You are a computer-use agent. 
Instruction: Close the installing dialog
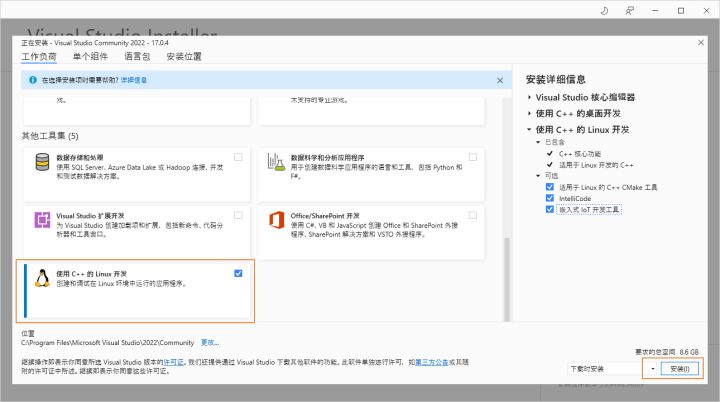coord(701,43)
